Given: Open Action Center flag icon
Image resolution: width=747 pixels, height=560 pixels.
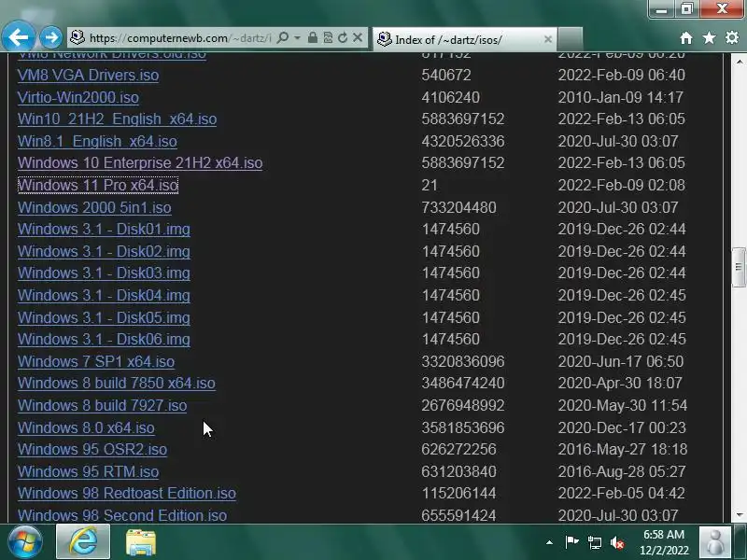Looking at the screenshot, I should (571, 542).
